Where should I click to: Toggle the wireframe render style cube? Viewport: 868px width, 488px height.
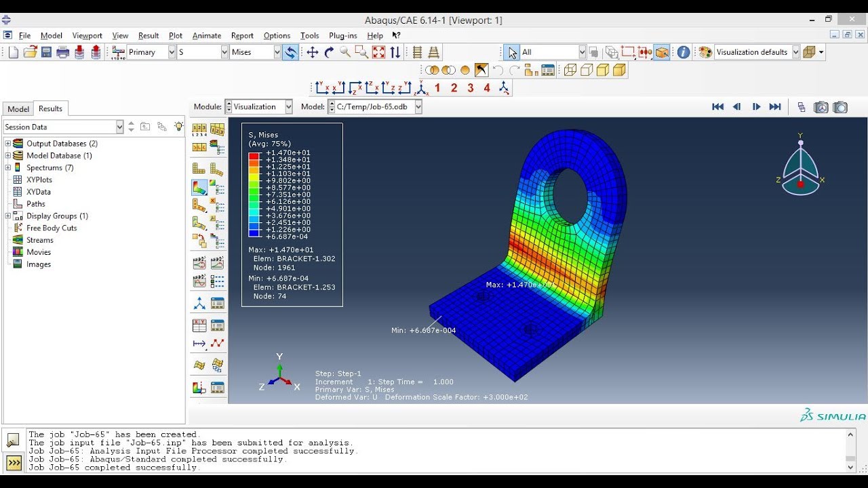(570, 70)
